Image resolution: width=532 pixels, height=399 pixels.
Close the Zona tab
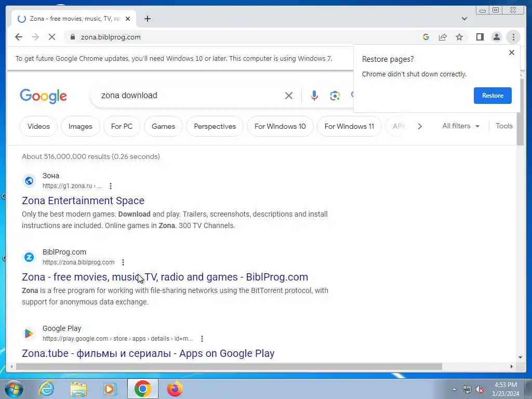pyautogui.click(x=128, y=19)
